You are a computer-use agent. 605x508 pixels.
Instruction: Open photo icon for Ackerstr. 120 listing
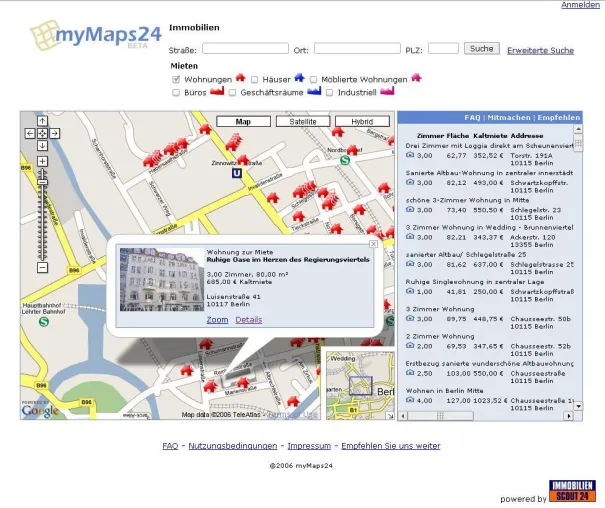[410, 236]
